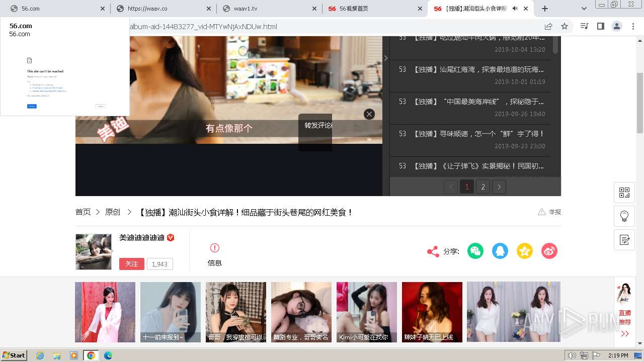This screenshot has height=362, width=644.
Task: Play 寻味顺德 playlist video
Action: (470, 140)
